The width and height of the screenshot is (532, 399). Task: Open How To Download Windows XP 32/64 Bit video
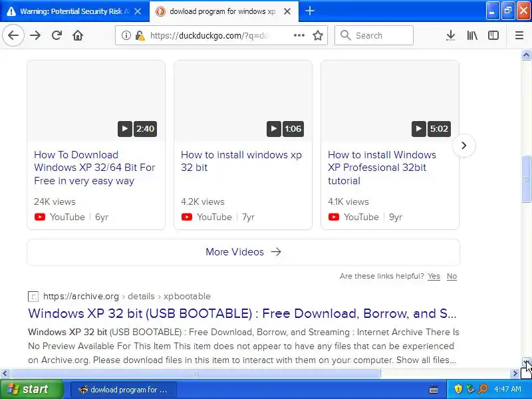(94, 168)
